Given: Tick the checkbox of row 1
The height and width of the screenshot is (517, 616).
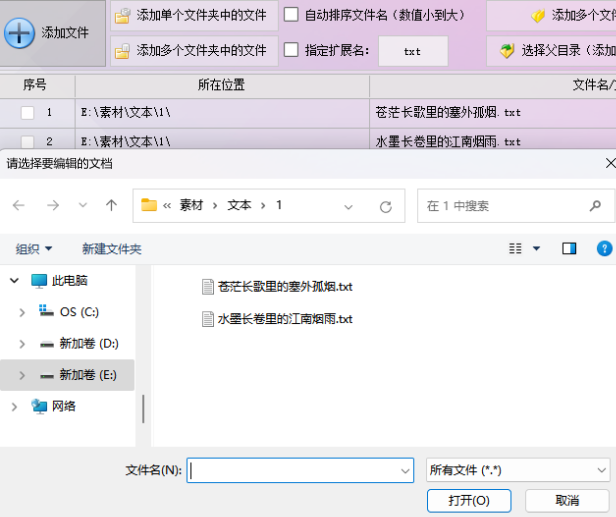Looking at the screenshot, I should tap(27, 113).
